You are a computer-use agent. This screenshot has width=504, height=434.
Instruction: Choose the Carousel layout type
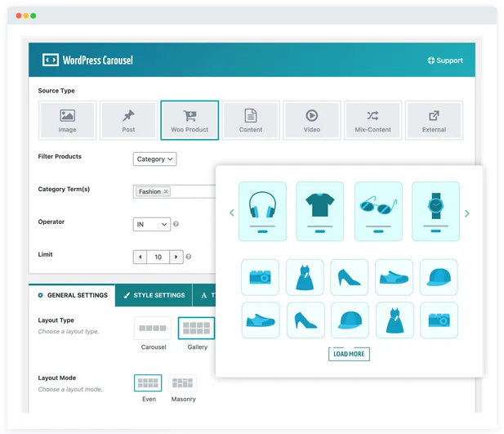click(153, 328)
